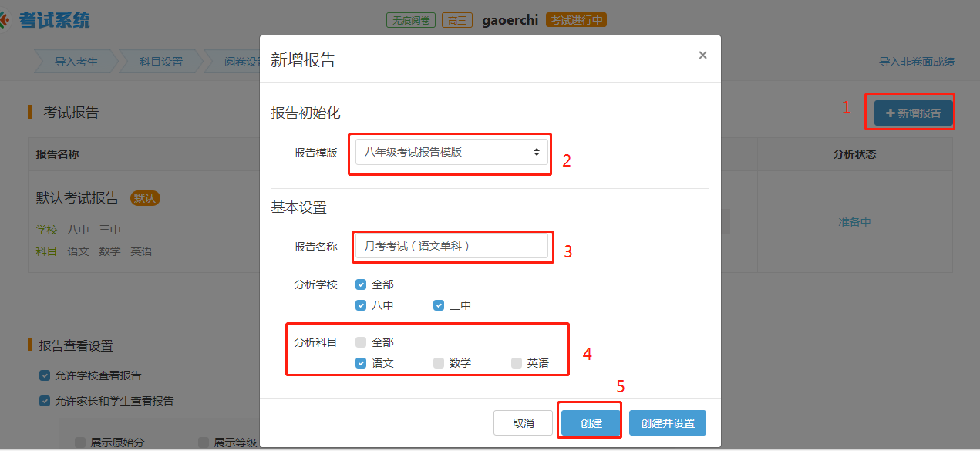
Task: Click the 报告查看设置 section heading
Action: click(x=76, y=346)
